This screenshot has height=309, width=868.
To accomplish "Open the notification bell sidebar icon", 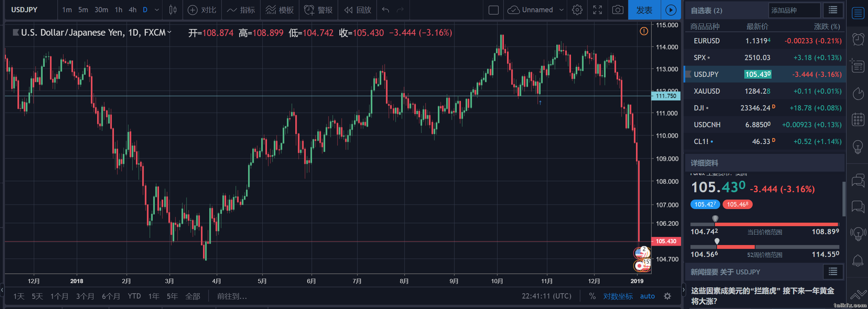I will click(858, 260).
